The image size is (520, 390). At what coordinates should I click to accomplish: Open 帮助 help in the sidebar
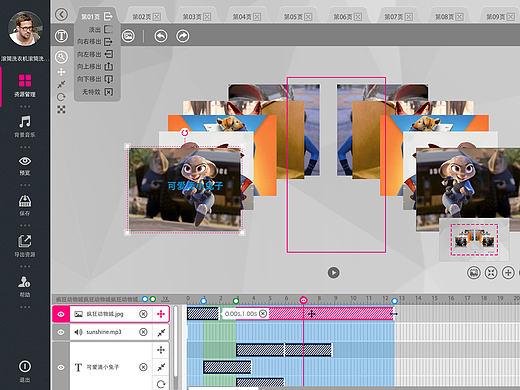25,286
